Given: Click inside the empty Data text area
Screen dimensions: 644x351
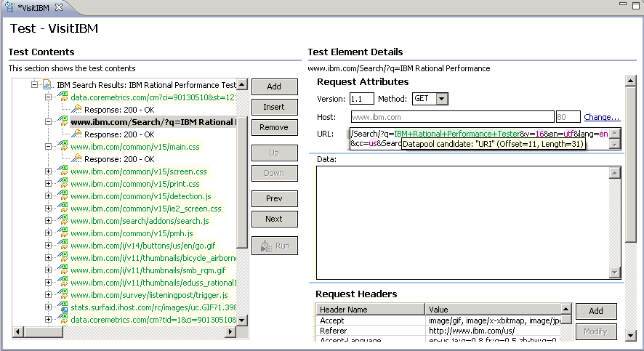Looking at the screenshot, I should tap(463, 223).
